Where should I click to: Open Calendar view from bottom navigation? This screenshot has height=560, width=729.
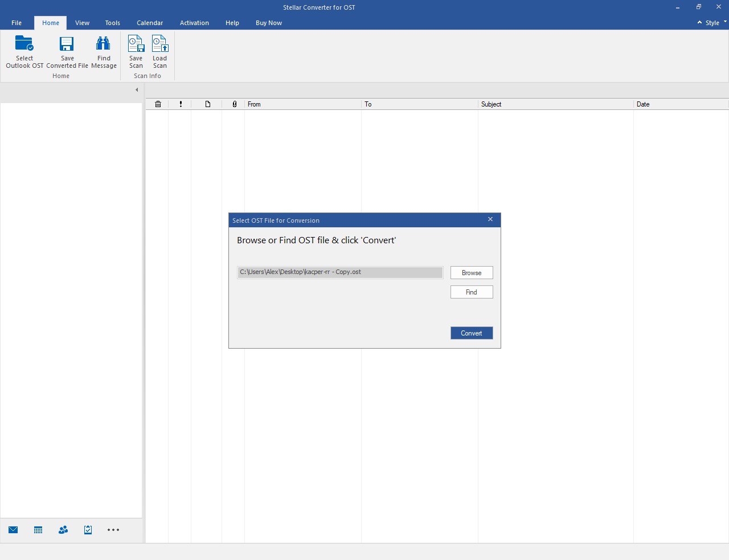coord(38,530)
